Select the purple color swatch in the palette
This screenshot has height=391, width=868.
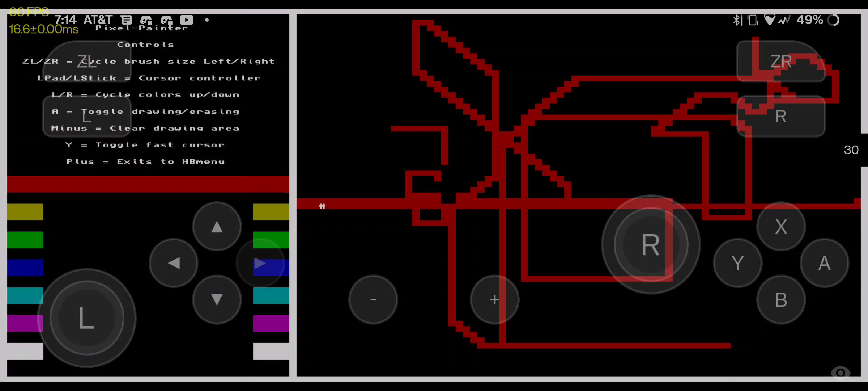(25, 323)
